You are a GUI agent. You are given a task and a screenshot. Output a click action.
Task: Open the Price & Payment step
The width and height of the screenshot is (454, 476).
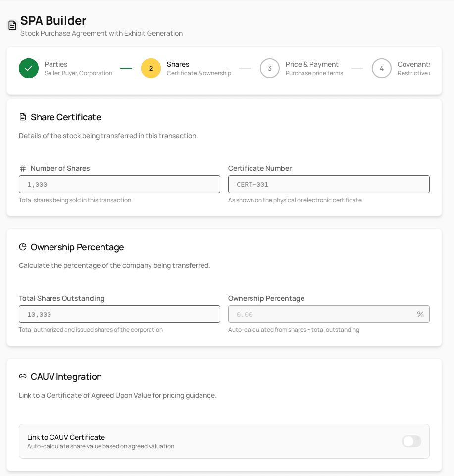312,64
